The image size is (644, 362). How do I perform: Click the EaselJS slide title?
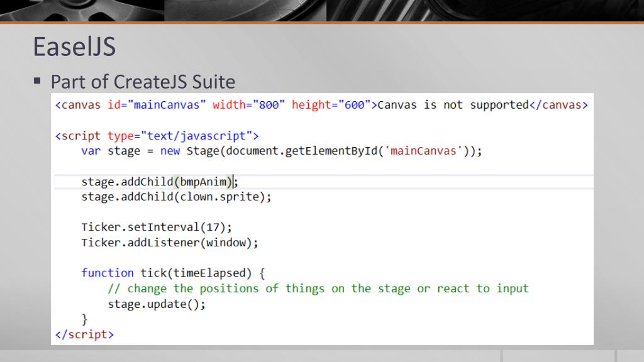click(74, 47)
